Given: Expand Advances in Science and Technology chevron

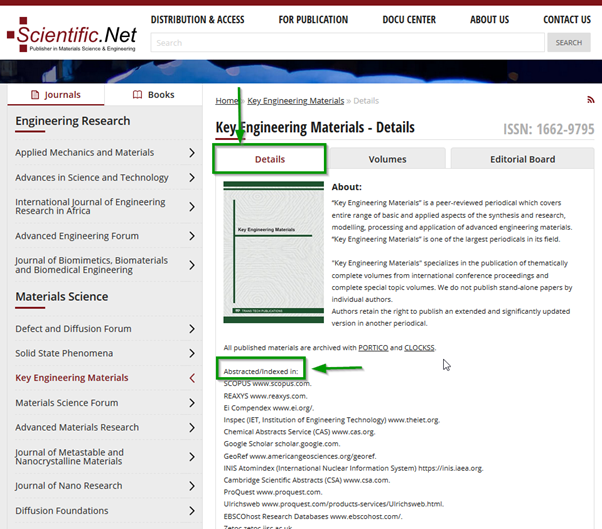Looking at the screenshot, I should [x=192, y=177].
